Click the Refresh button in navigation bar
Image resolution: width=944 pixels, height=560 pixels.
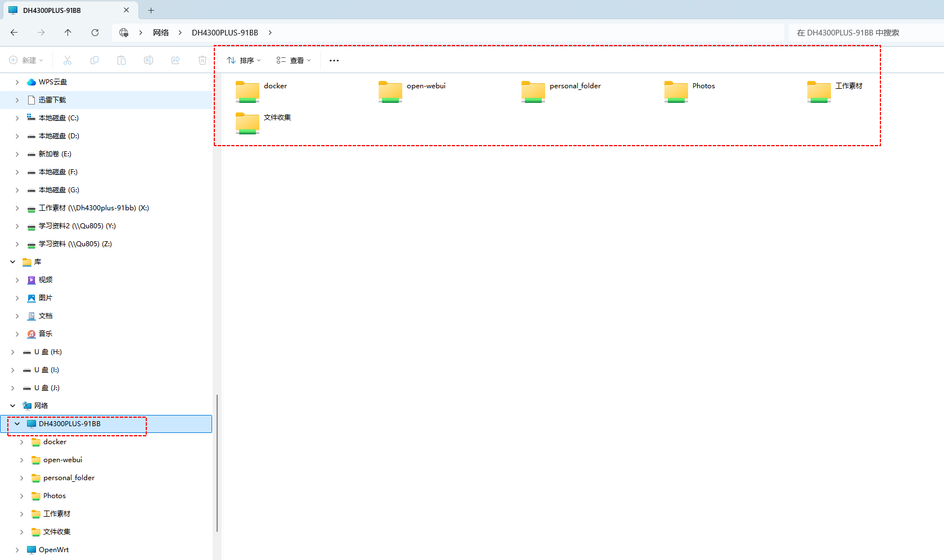pyautogui.click(x=95, y=33)
